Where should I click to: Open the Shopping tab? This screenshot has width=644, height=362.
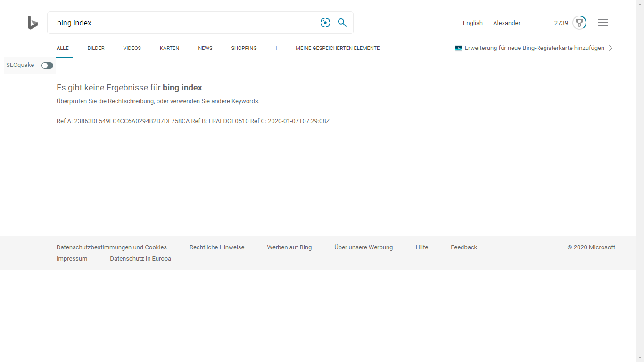click(244, 48)
